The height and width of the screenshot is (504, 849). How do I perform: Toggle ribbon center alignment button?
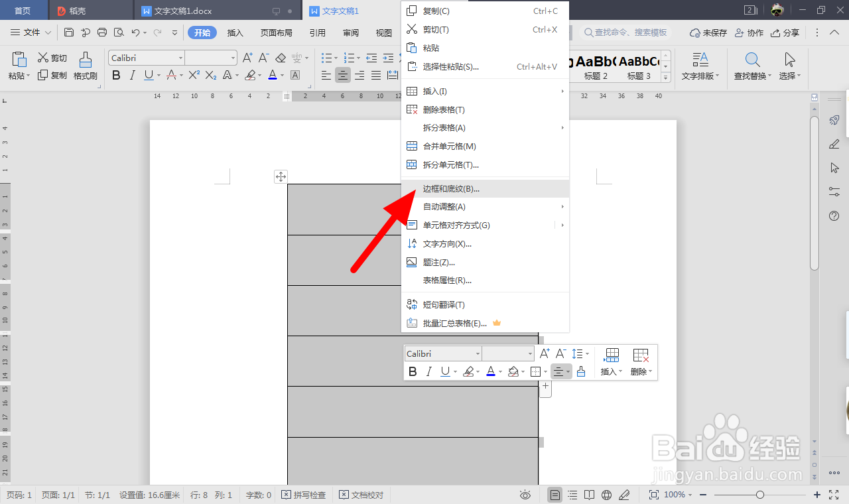tap(342, 75)
